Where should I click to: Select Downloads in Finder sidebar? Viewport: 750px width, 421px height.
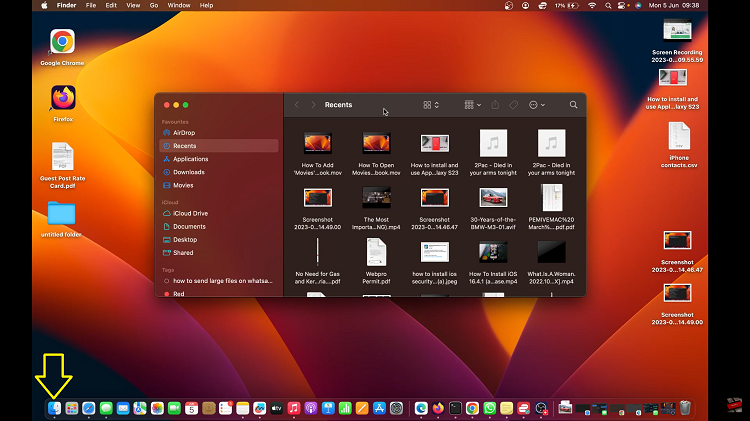219,172
